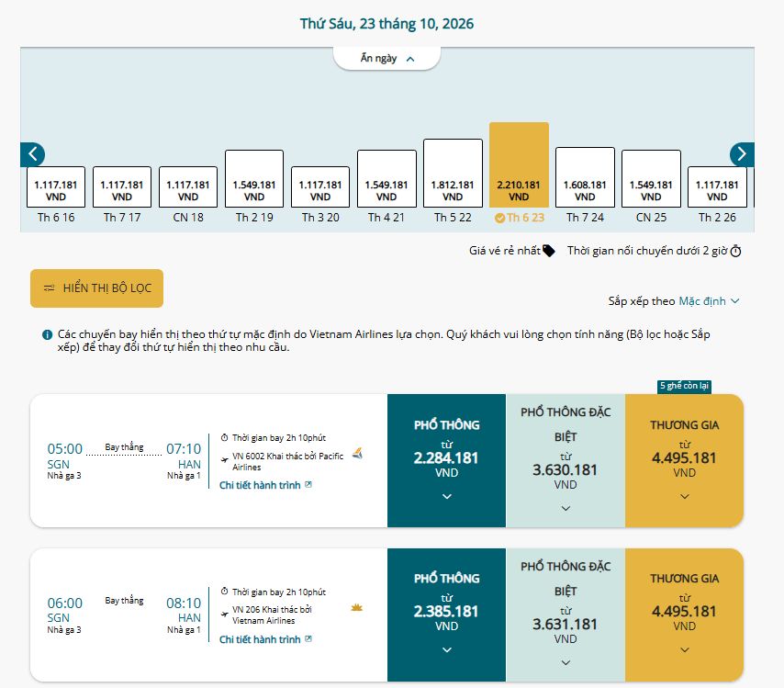Collapse the date bar with Ẩn ngày
Image resolution: width=784 pixels, height=688 pixels.
click(387, 59)
